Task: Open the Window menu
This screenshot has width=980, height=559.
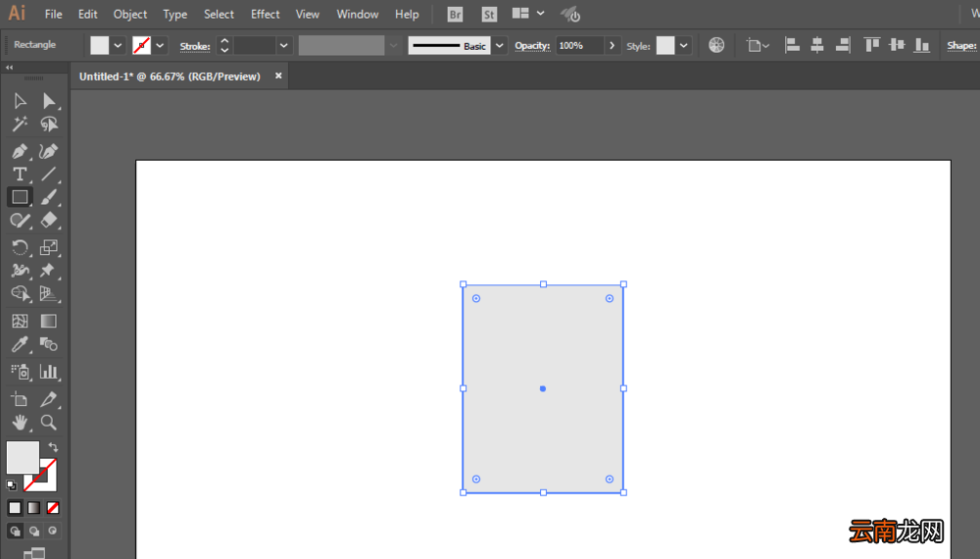Action: (358, 14)
